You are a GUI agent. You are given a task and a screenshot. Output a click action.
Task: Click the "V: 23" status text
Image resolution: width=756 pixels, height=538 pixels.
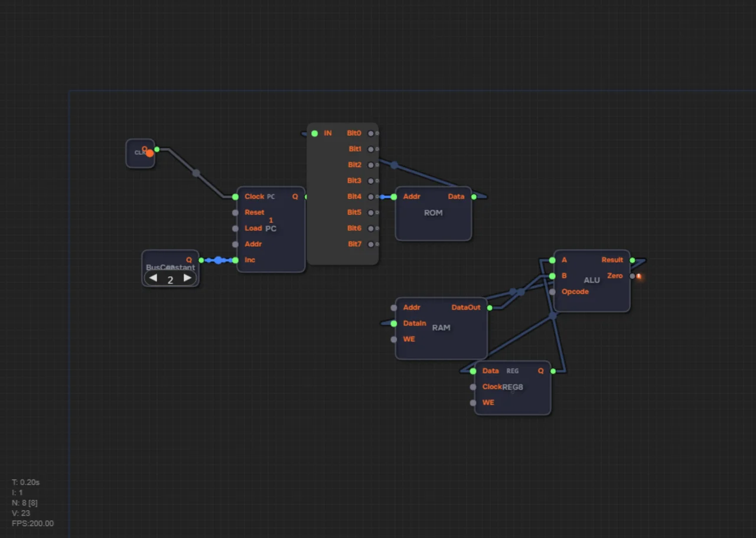tap(21, 513)
